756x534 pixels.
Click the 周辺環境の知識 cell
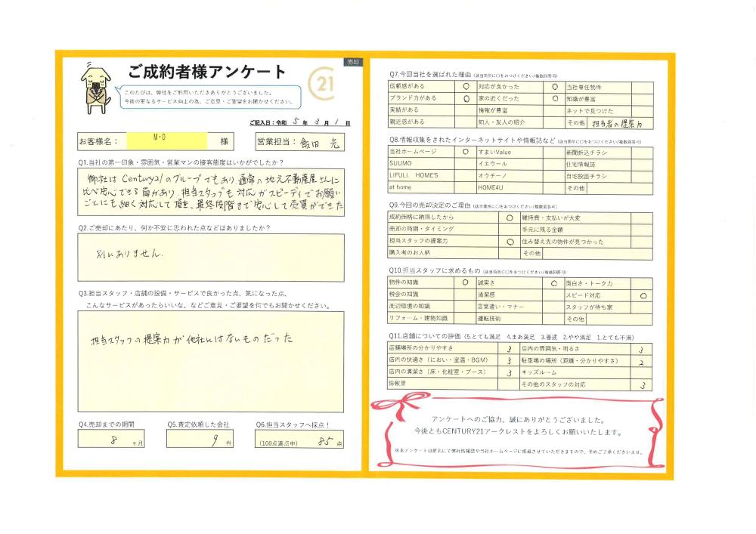click(421, 306)
